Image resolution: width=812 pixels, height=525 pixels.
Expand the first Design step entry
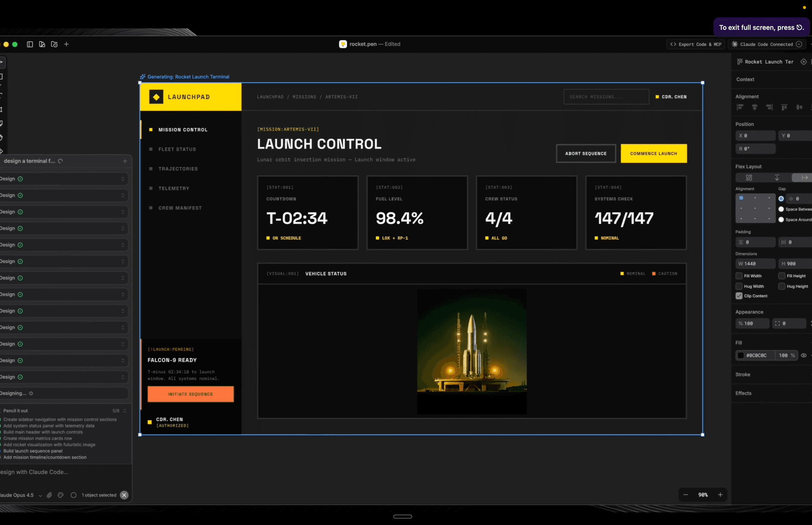pyautogui.click(x=123, y=179)
